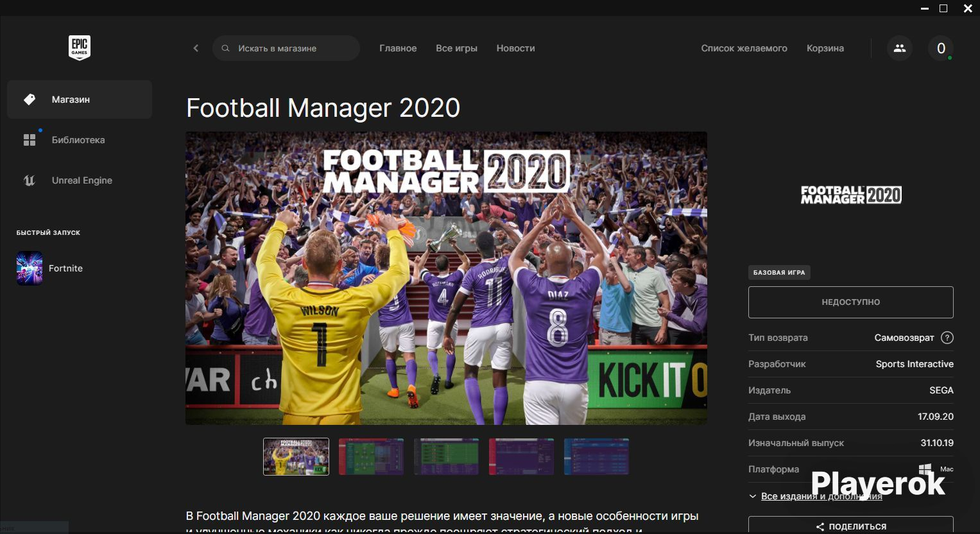This screenshot has height=534, width=980.
Task: Click the Самовозврат refund type value
Action: [x=904, y=338]
